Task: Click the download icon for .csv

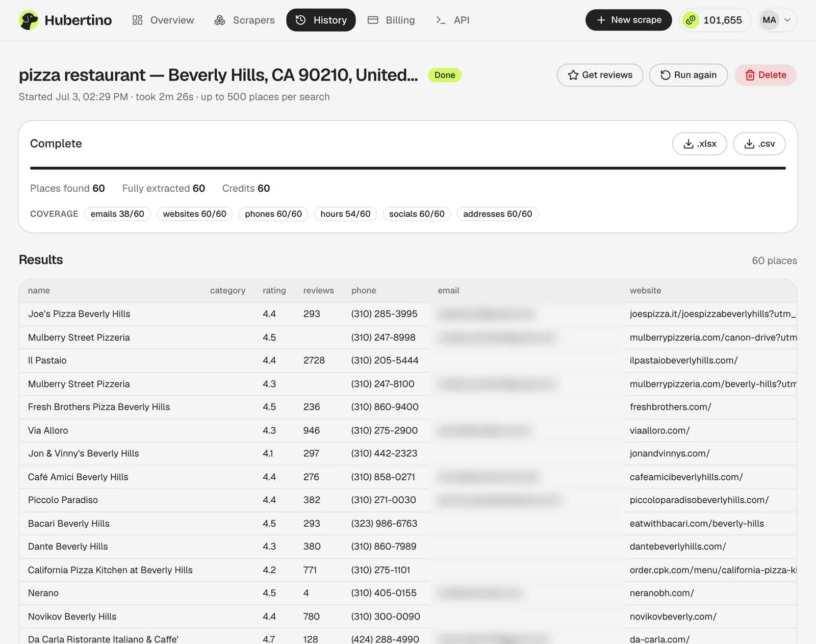Action: coord(749,144)
